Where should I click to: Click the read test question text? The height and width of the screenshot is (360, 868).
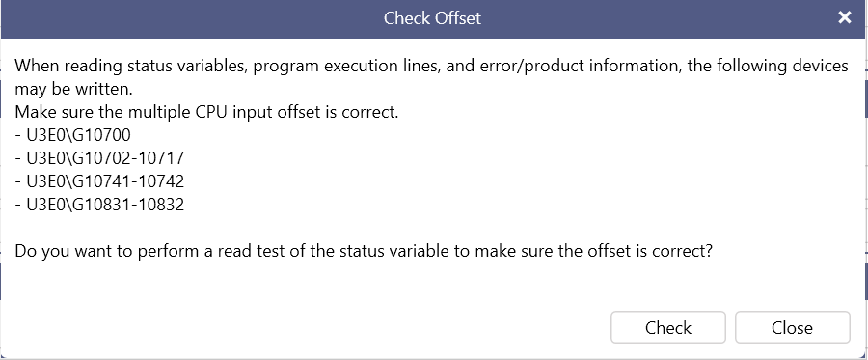364,252
